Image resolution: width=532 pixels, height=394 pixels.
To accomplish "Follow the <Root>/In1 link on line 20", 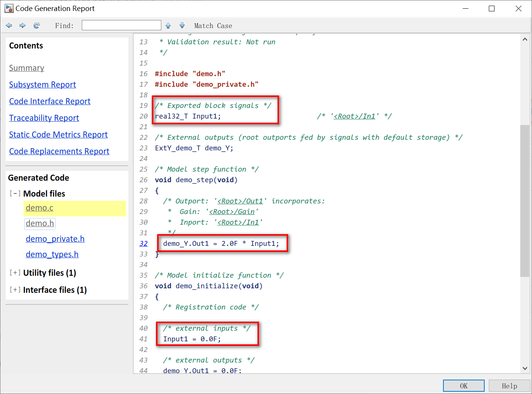I will pyautogui.click(x=354, y=116).
